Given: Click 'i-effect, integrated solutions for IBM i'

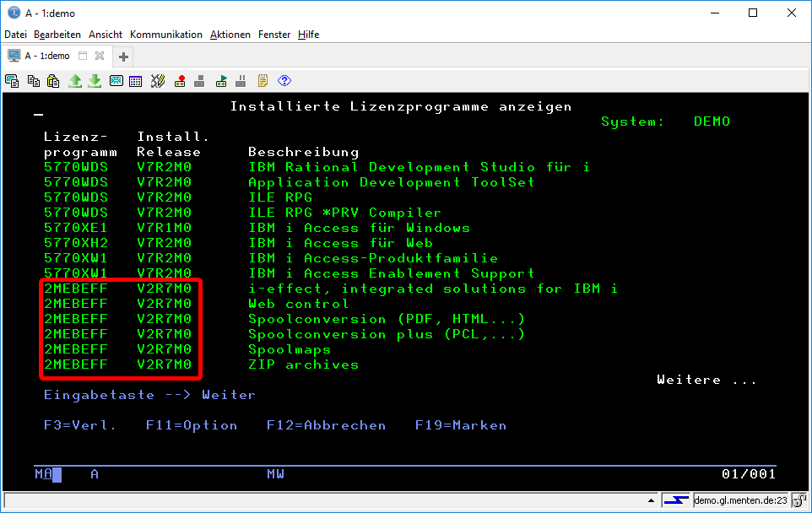Looking at the screenshot, I should point(433,289).
